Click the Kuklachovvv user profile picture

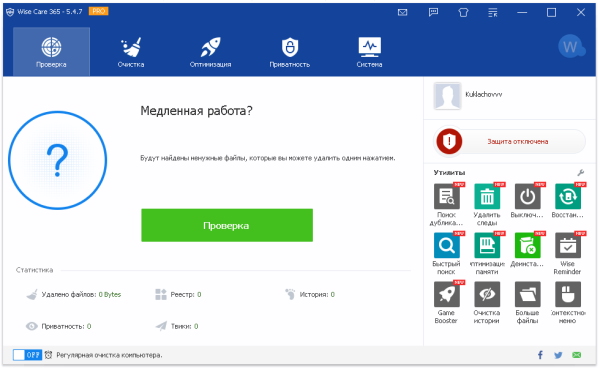click(447, 96)
